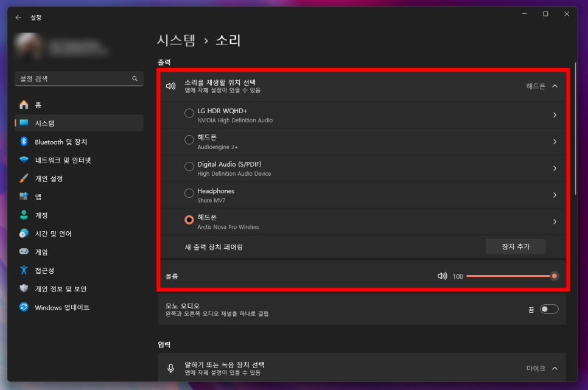The width and height of the screenshot is (588, 390).
Task: Click the 네트워크 및 인터넷 wifi icon
Action: [x=24, y=160]
